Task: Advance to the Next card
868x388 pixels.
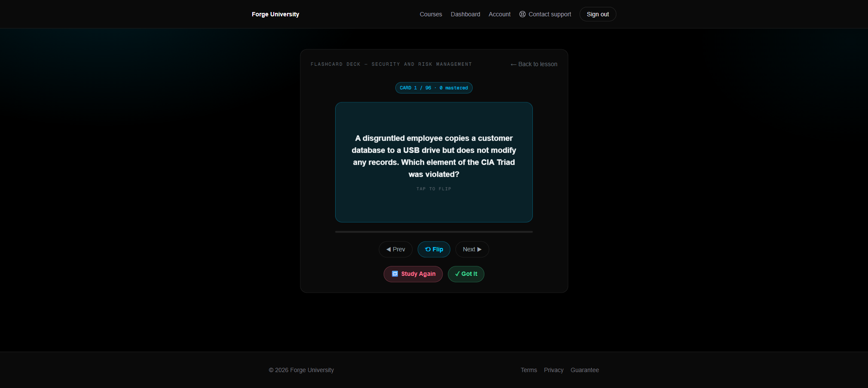Action: [x=472, y=249]
